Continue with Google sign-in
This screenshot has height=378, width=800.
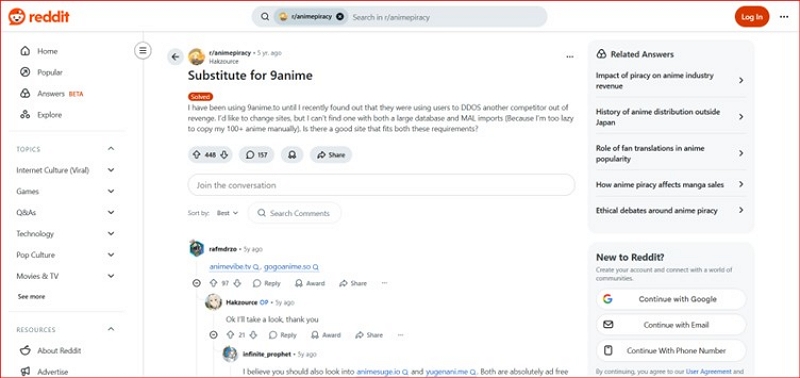(671, 299)
